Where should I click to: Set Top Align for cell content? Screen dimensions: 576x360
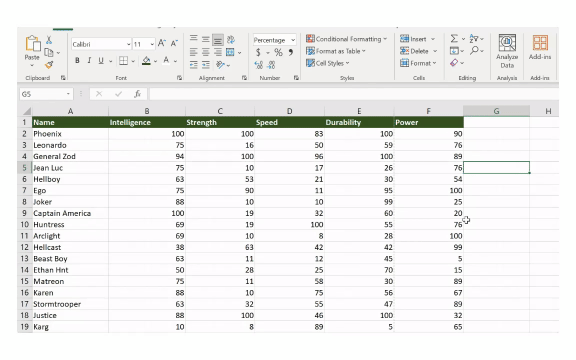(x=194, y=39)
